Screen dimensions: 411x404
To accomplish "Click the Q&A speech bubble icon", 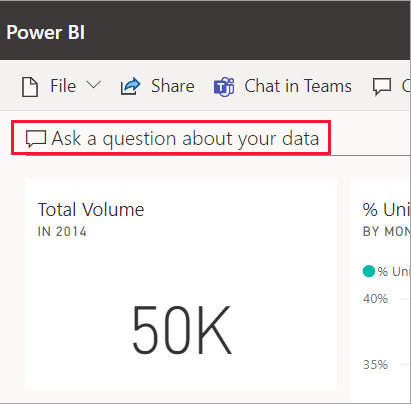I will coord(36,139).
